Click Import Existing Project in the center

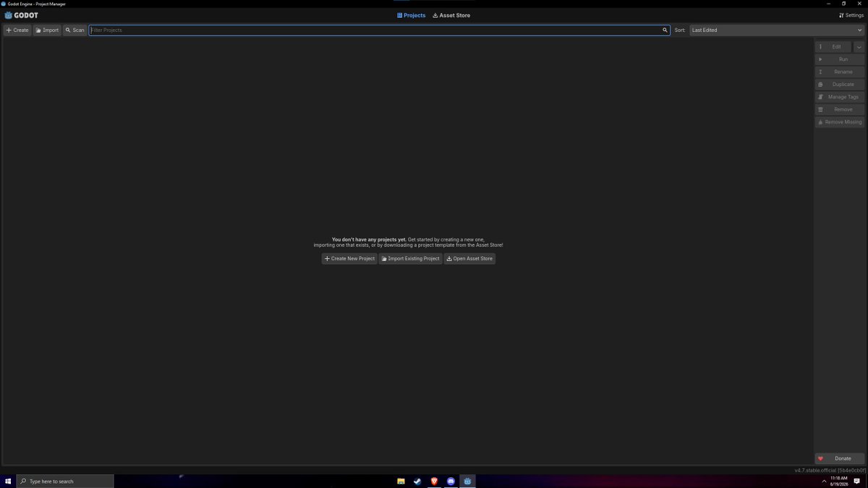[x=410, y=258]
